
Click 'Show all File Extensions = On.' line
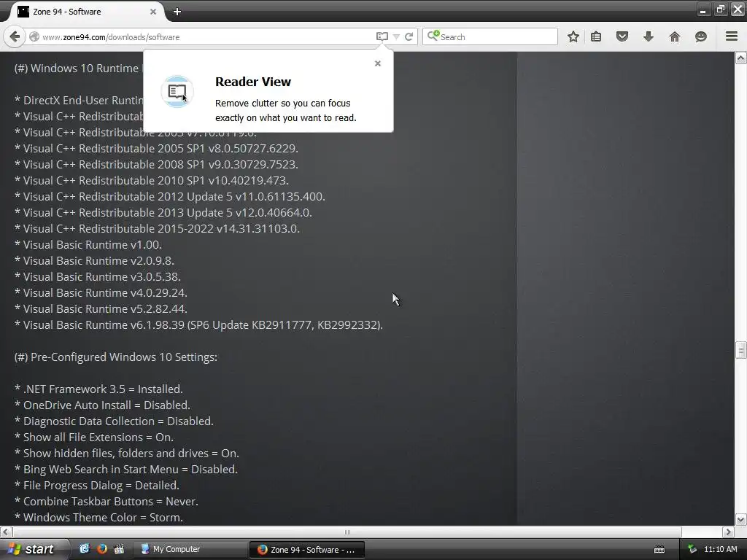click(94, 437)
